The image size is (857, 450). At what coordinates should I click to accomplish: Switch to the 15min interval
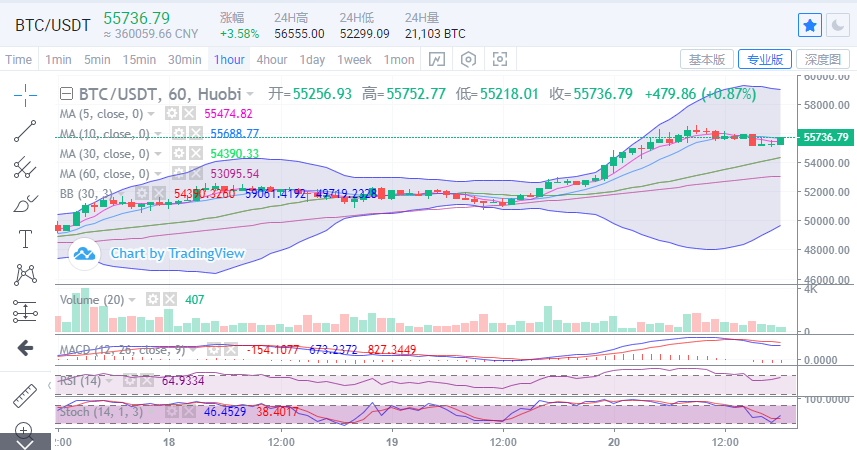(x=139, y=60)
